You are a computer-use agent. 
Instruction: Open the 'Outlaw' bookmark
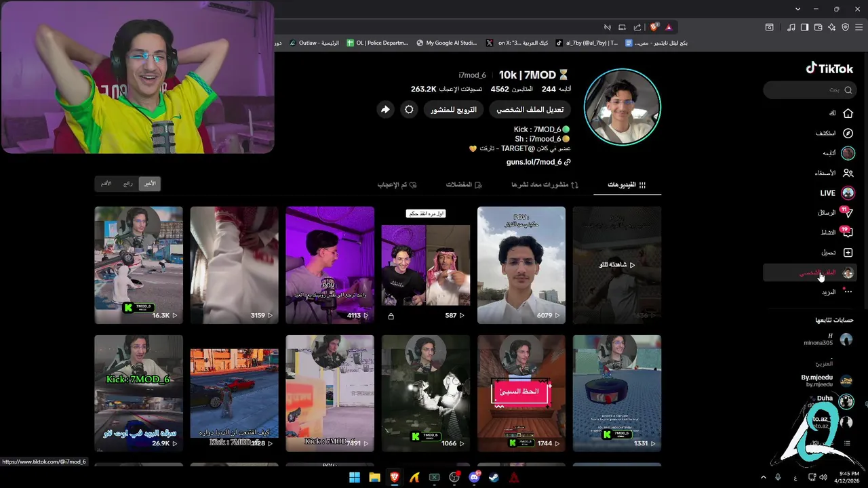tap(314, 43)
